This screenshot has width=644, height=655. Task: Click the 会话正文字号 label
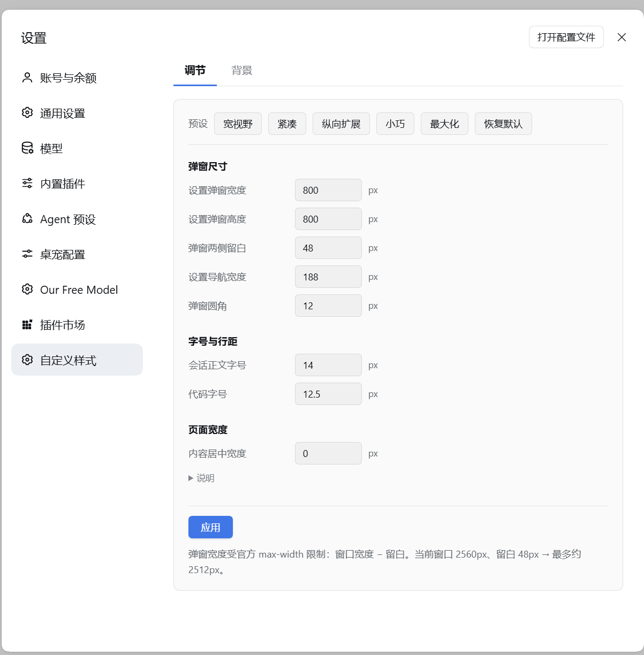click(217, 365)
